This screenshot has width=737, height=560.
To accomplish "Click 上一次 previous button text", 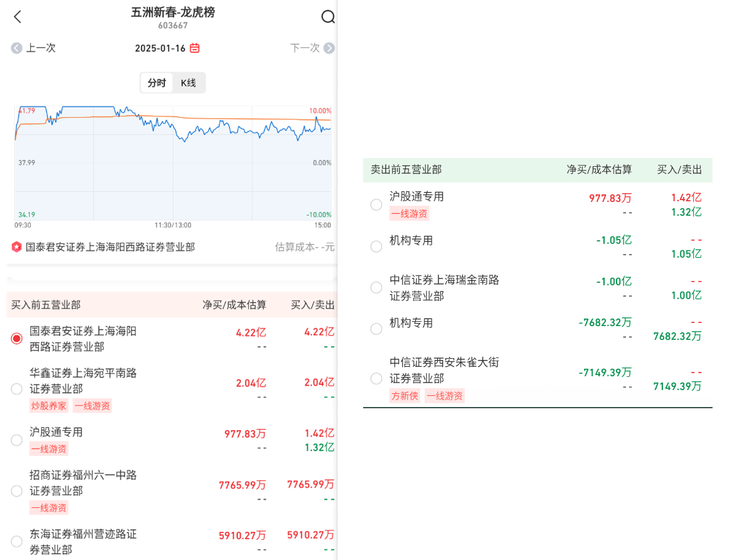I will coord(41,48).
